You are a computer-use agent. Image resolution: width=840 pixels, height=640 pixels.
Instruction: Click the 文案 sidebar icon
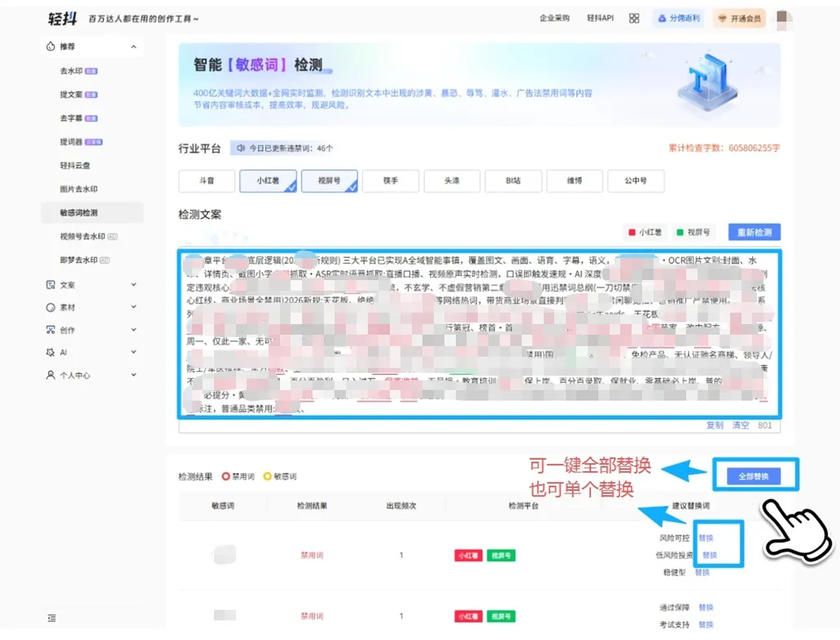coord(50,285)
